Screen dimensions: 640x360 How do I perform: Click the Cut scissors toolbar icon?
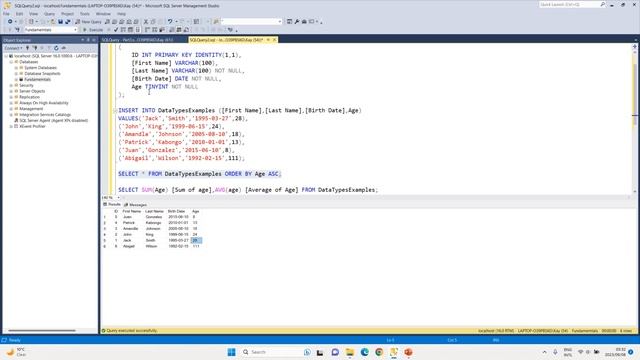tap(145, 22)
